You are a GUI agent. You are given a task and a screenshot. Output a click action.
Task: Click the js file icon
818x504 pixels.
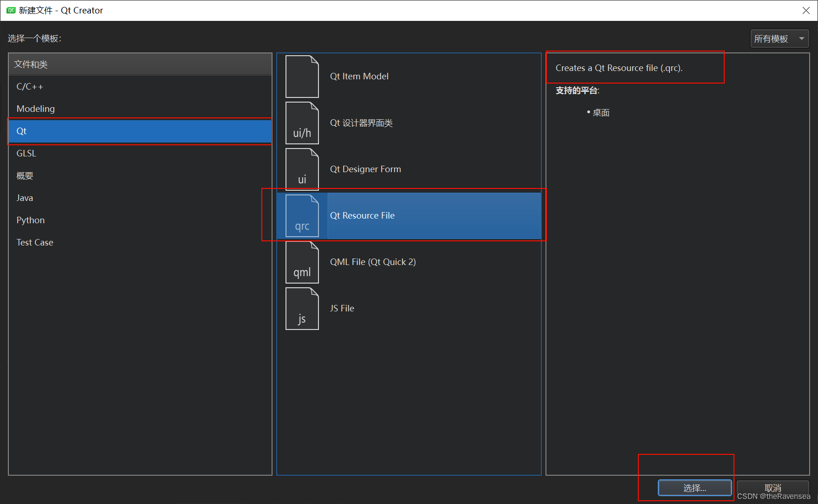(302, 309)
